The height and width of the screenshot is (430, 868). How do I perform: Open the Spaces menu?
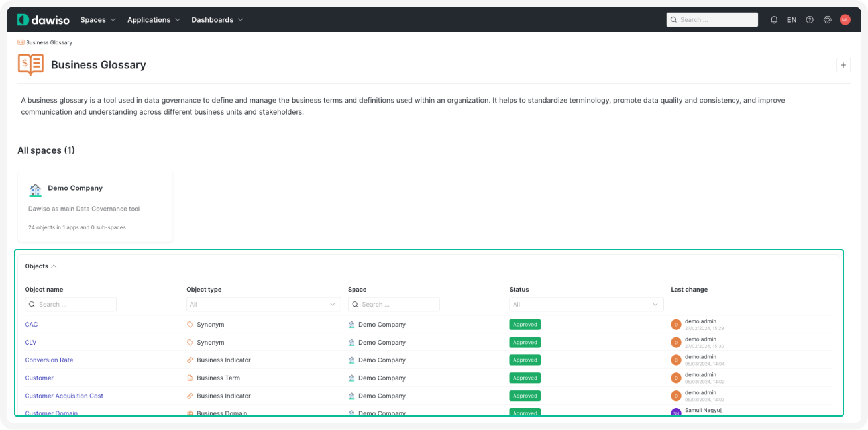point(98,20)
